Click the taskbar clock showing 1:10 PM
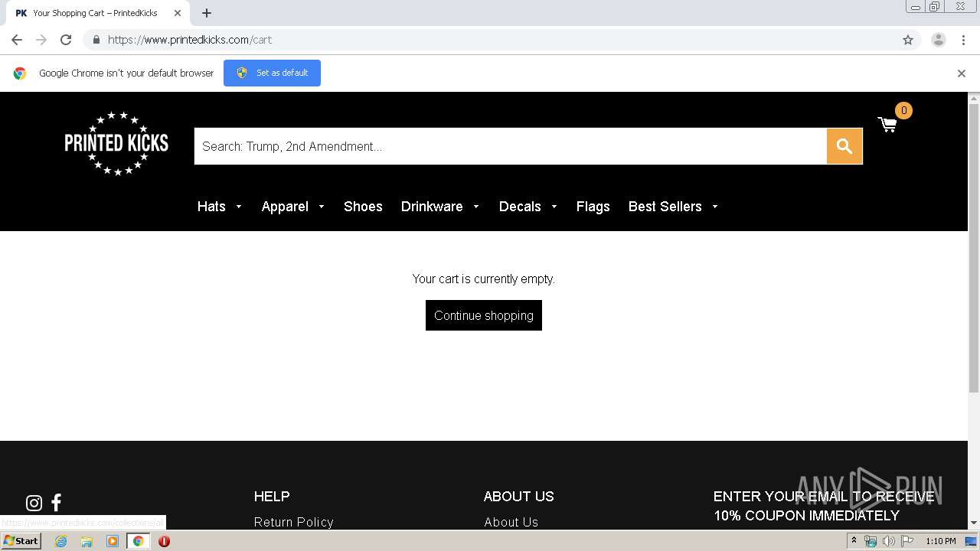 [941, 541]
